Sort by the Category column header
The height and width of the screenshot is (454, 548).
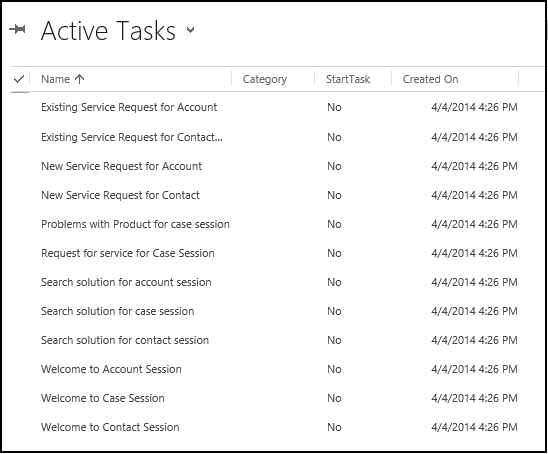tap(265, 80)
